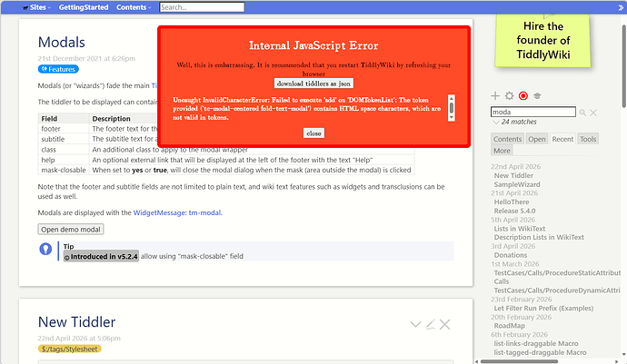Expand the Sites dropdown in top bar
This screenshot has width=627, height=364.
34,7
